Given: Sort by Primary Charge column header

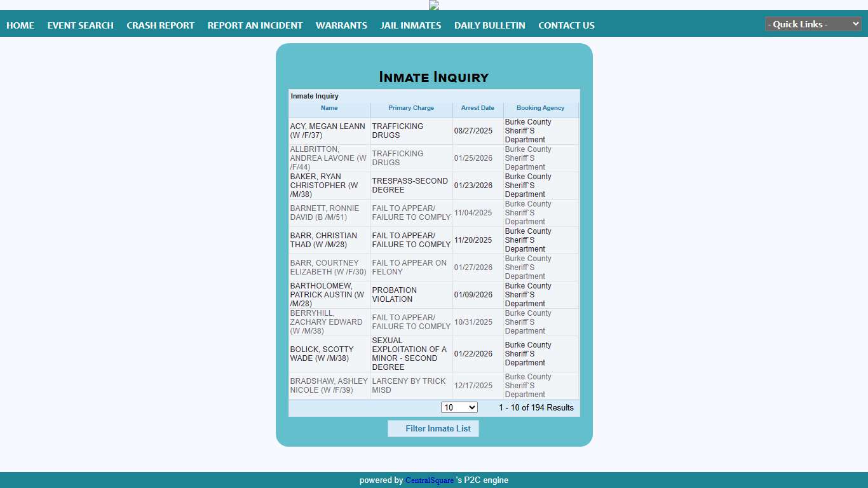Looking at the screenshot, I should 411,108.
